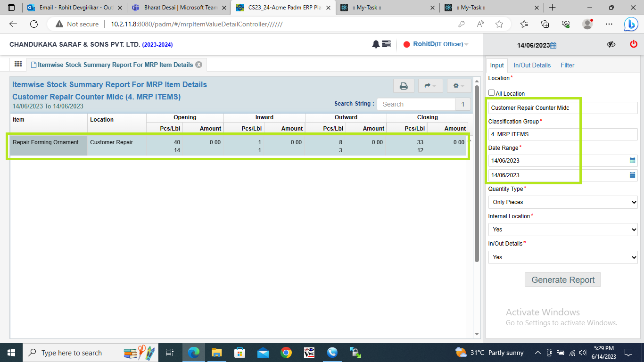Switch to the Input tab

(x=497, y=65)
